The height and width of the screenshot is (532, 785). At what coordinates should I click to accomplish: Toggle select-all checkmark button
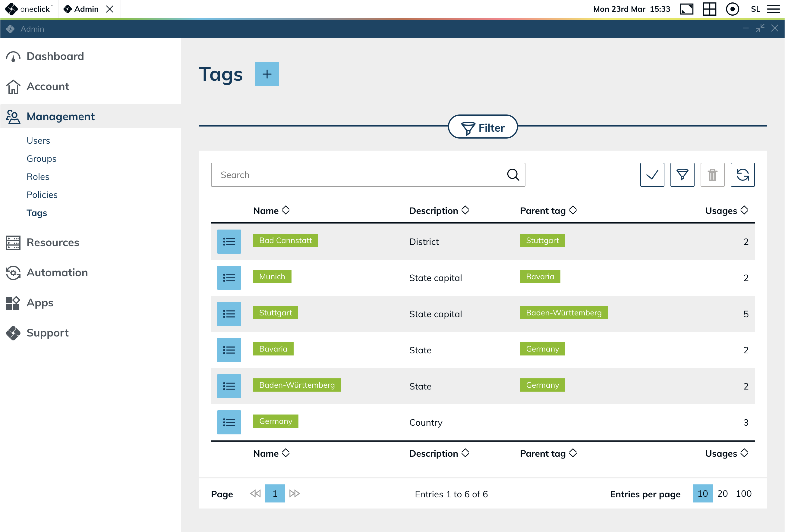click(x=652, y=174)
